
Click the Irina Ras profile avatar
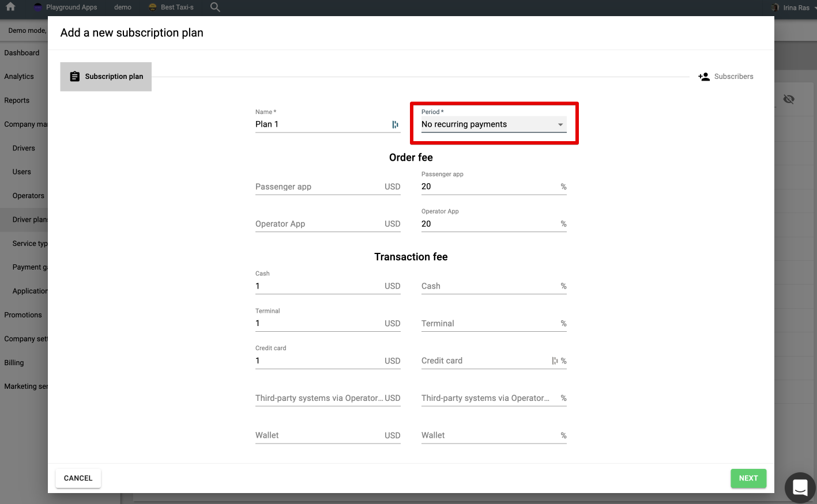click(775, 7)
